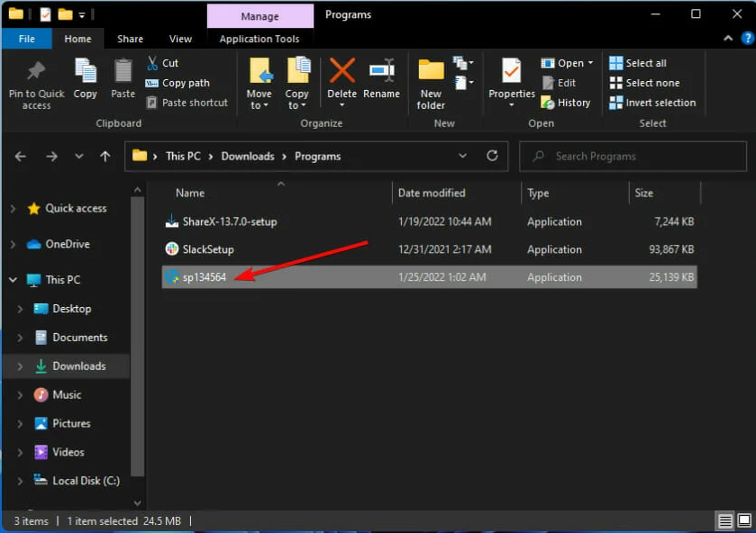Open the address bar history dropdown
The image size is (756, 533).
pyautogui.click(x=462, y=156)
